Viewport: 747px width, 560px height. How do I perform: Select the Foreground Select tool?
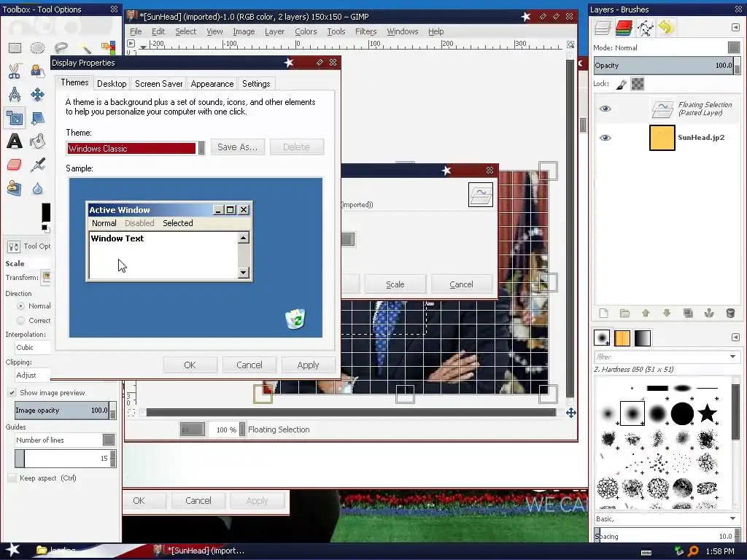click(37, 71)
